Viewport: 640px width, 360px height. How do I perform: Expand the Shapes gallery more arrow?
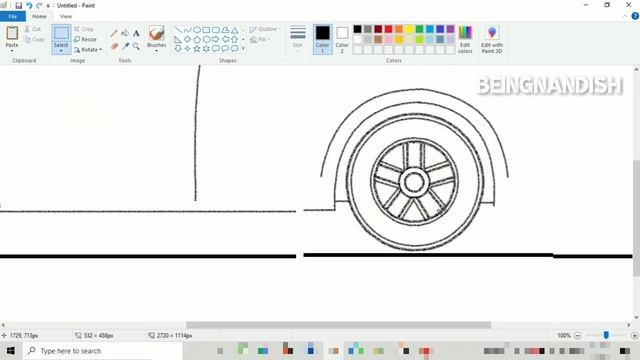tap(243, 49)
